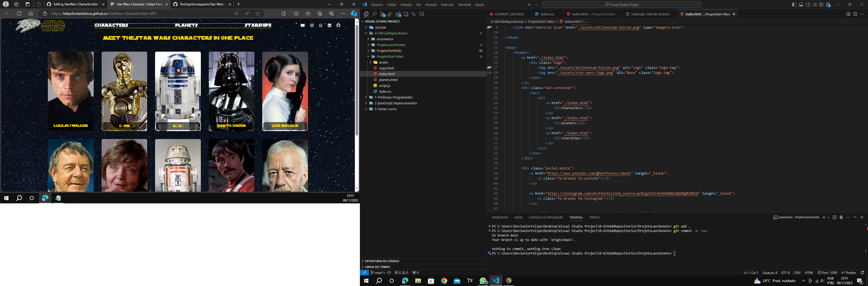
Task: Click the WhatsApp icon on the Star Wars page
Action: [x=320, y=25]
